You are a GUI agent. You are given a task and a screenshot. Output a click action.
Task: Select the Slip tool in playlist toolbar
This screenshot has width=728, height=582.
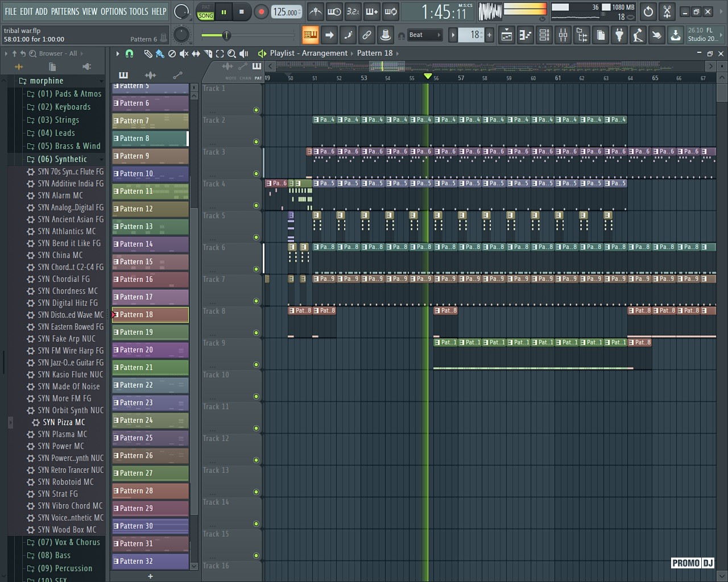(x=196, y=53)
